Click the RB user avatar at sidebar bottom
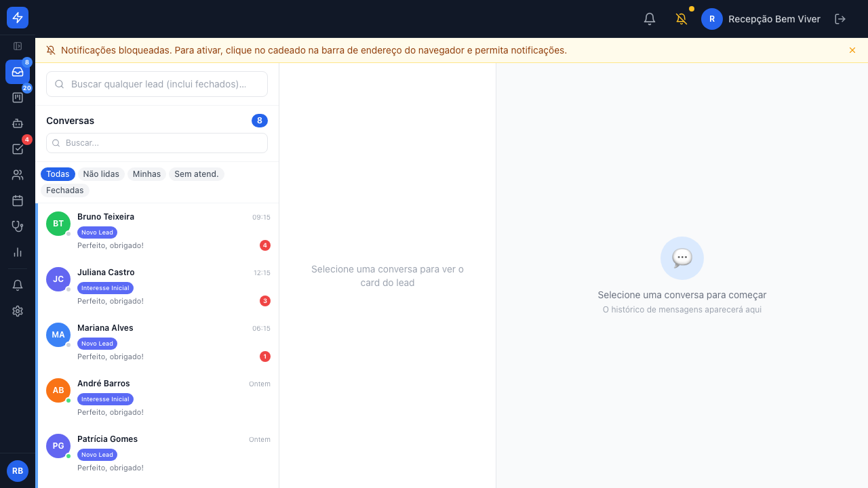Viewport: 868px width, 488px height. tap(18, 470)
